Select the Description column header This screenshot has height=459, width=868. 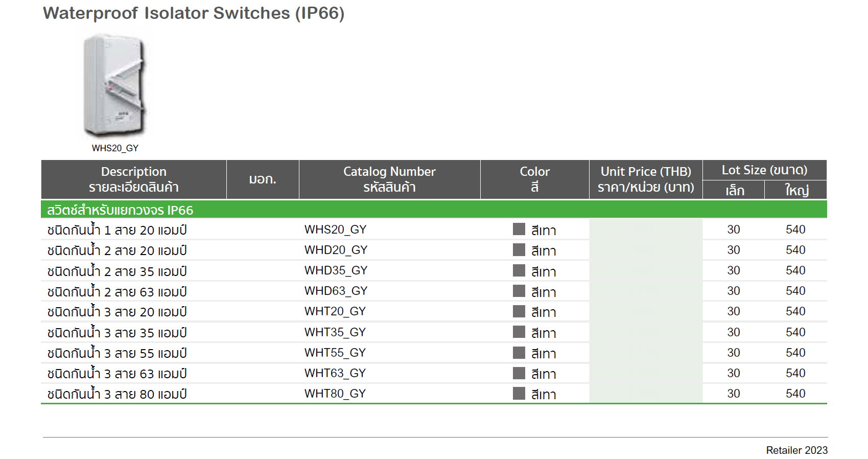click(133, 179)
